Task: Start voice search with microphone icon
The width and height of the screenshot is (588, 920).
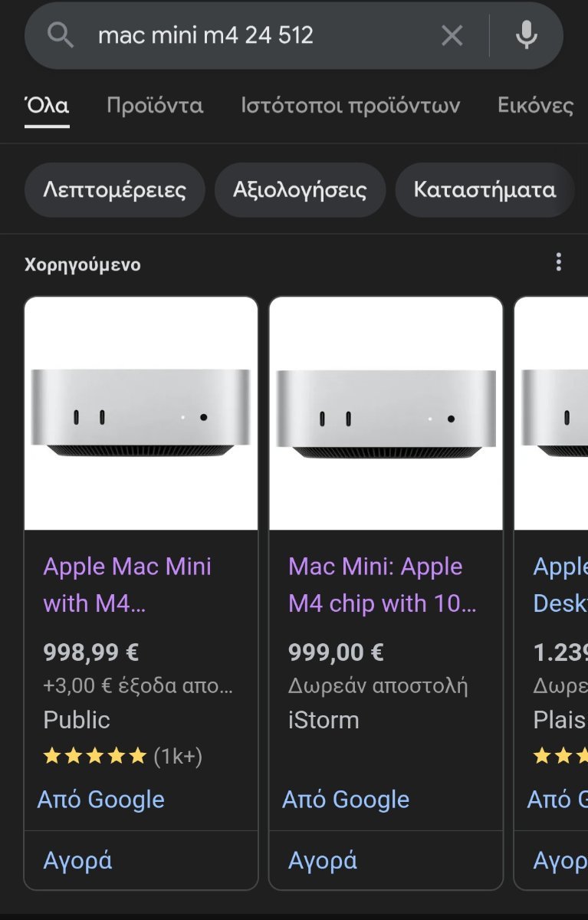Action: coord(526,35)
